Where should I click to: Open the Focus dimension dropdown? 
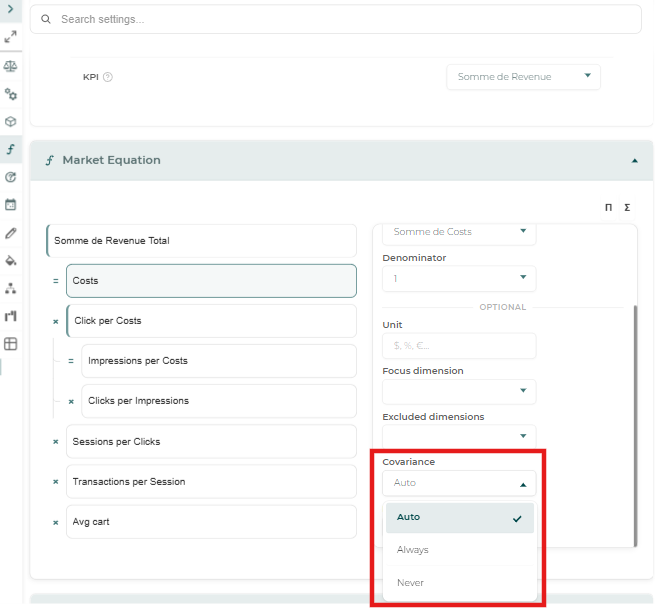tap(459, 392)
